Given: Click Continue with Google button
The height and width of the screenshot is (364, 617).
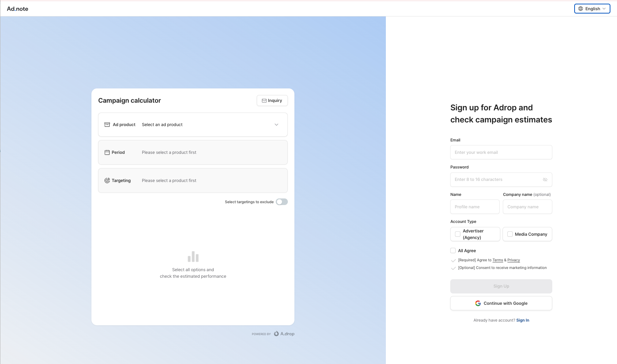Looking at the screenshot, I should point(501,303).
